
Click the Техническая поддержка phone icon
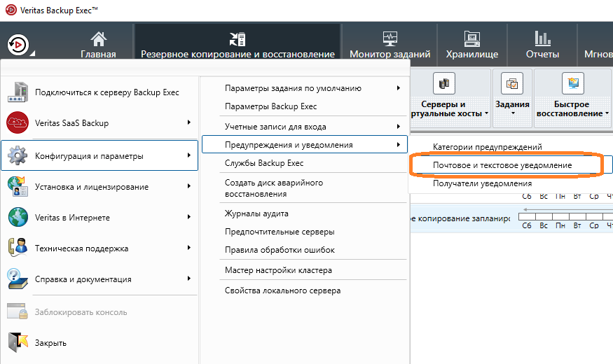[18, 248]
